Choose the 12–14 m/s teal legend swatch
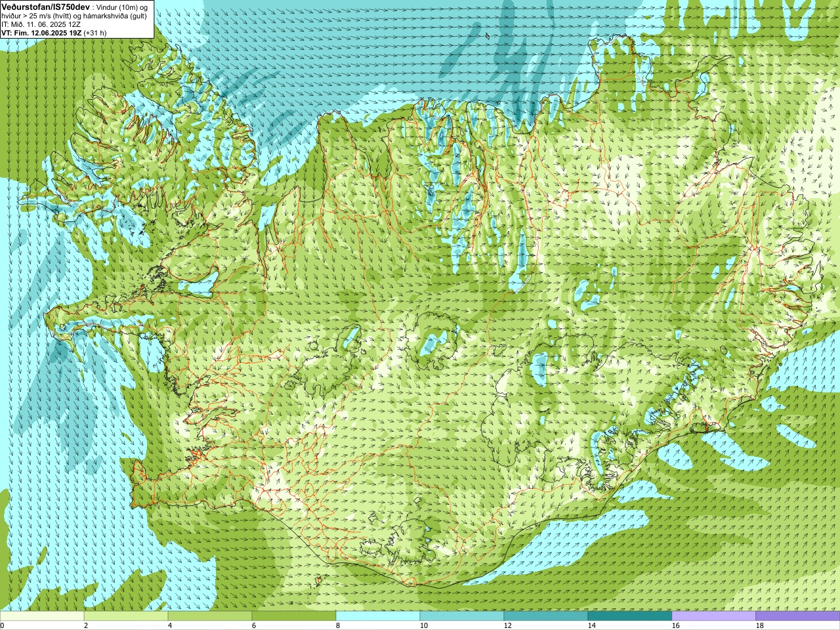 pos(546,616)
